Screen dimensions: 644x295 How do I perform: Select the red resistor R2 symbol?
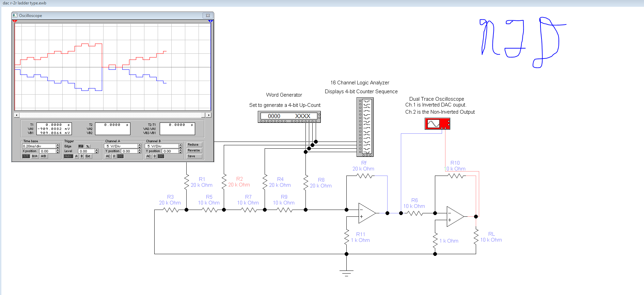tap(224, 182)
